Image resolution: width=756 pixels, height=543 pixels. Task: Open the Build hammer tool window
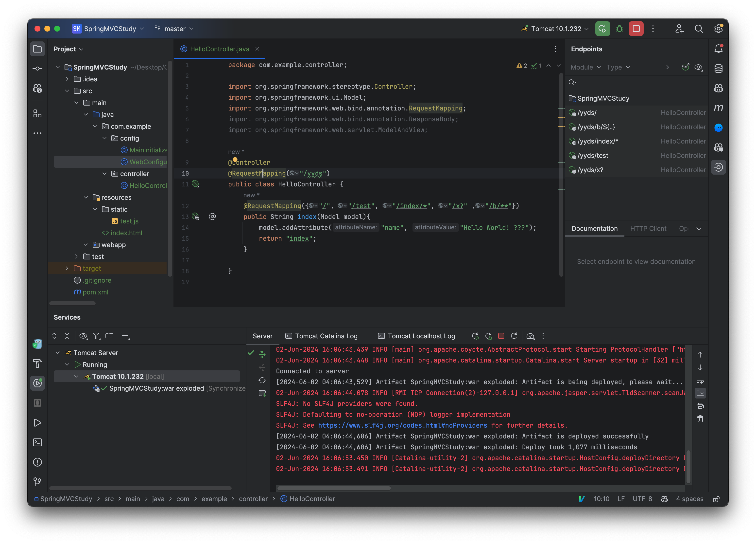click(x=37, y=363)
